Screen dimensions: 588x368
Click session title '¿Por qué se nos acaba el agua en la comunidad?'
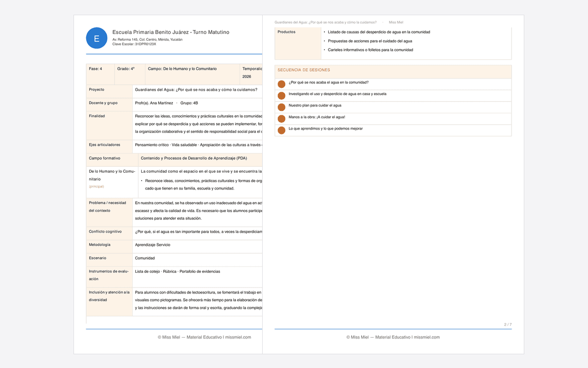pyautogui.click(x=329, y=82)
